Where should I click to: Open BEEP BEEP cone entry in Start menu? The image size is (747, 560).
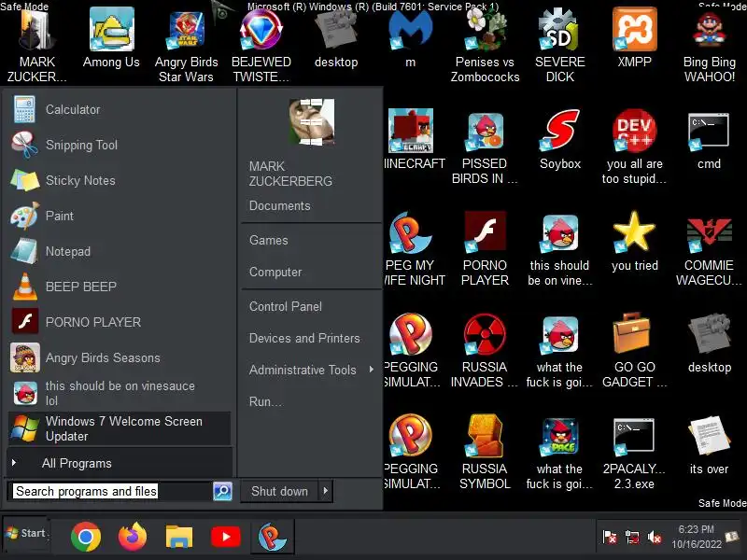tap(120, 287)
